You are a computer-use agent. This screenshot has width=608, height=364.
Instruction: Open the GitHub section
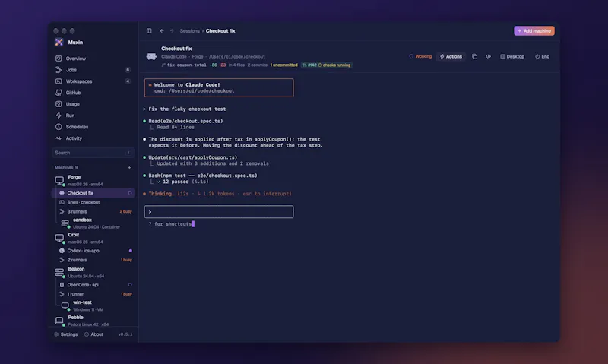pos(93,93)
